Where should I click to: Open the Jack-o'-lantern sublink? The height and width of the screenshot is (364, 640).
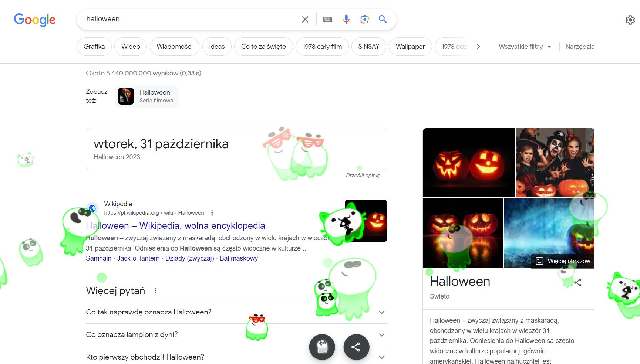tap(138, 258)
